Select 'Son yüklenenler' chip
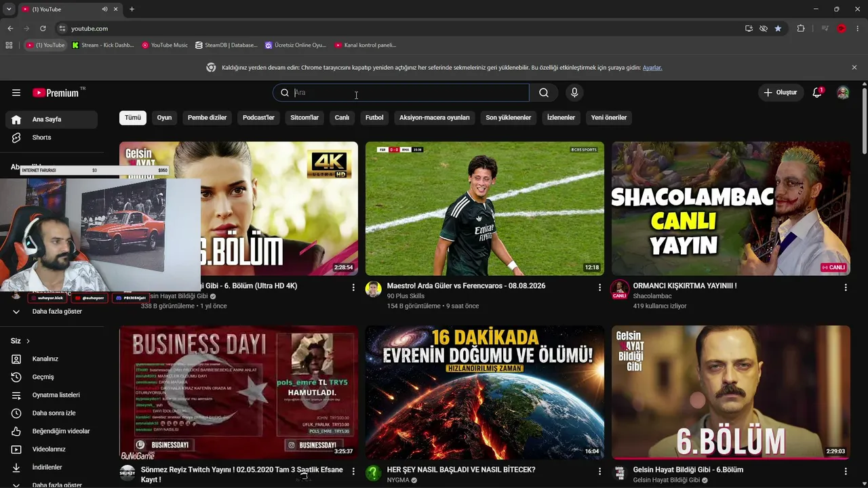868x488 pixels. [509, 117]
